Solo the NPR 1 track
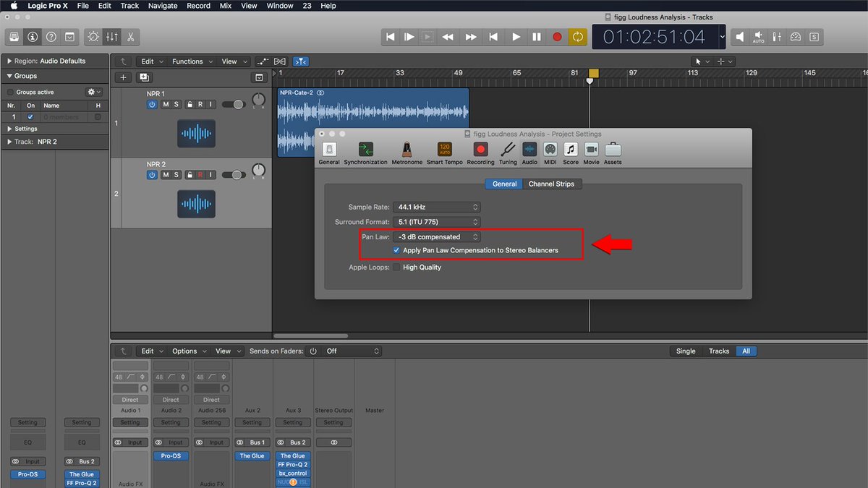The image size is (868, 488). point(176,105)
